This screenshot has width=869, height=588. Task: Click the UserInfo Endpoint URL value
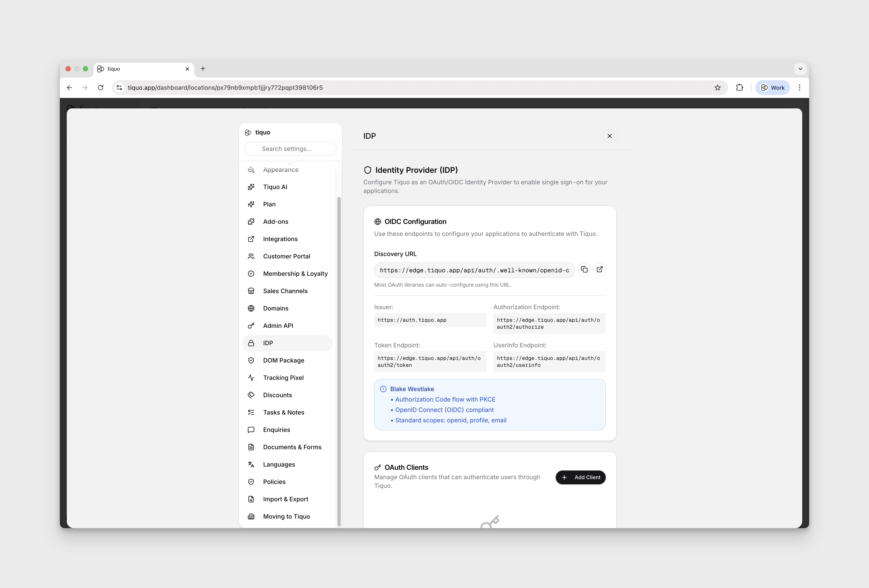click(x=549, y=361)
